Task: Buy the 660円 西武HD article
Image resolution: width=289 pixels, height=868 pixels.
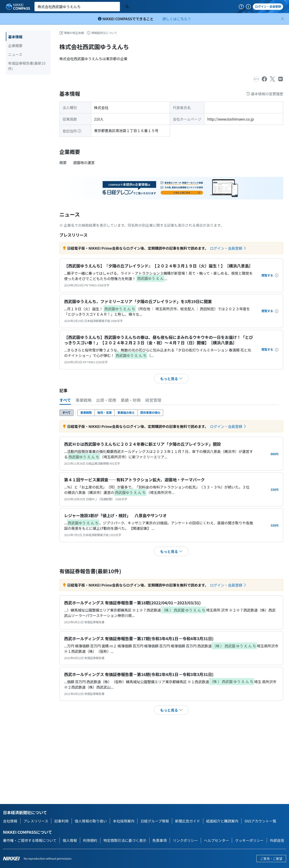Action: click(274, 454)
